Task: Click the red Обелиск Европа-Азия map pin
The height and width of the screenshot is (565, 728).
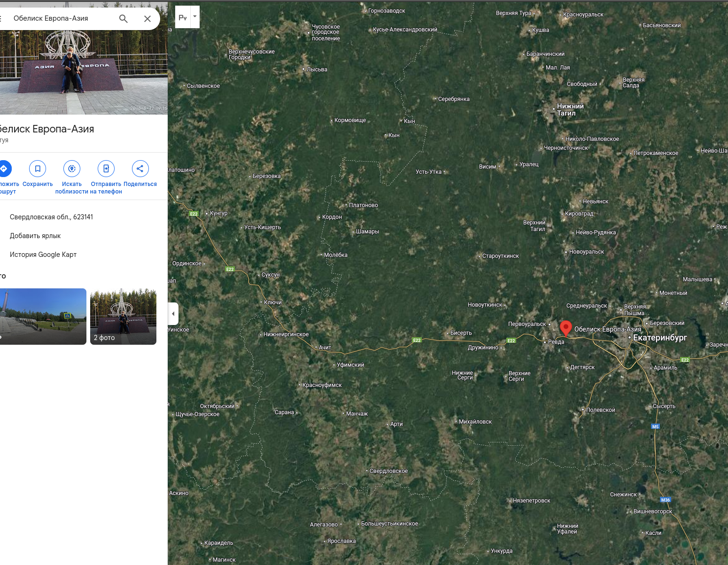Action: click(566, 328)
